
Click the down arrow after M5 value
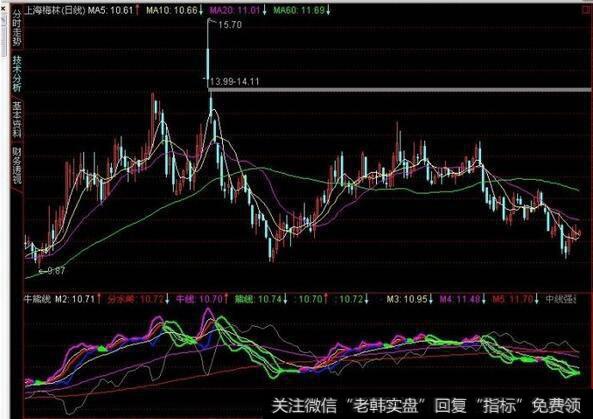pos(537,300)
